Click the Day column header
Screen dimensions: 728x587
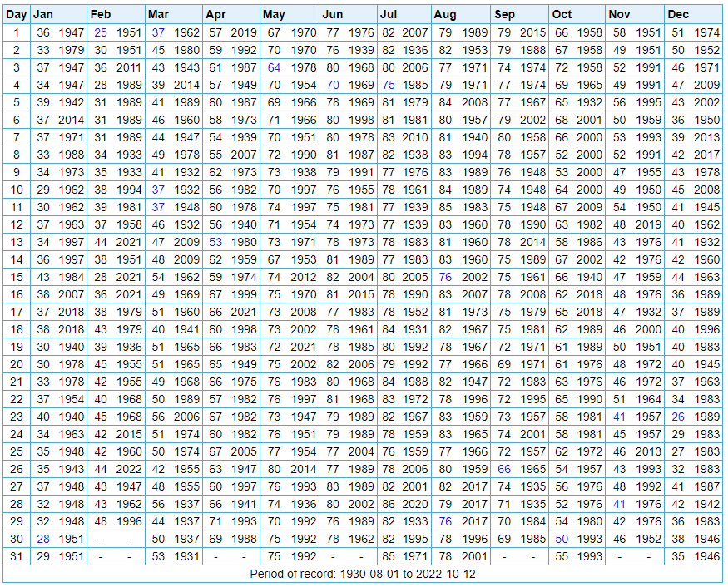17,14
